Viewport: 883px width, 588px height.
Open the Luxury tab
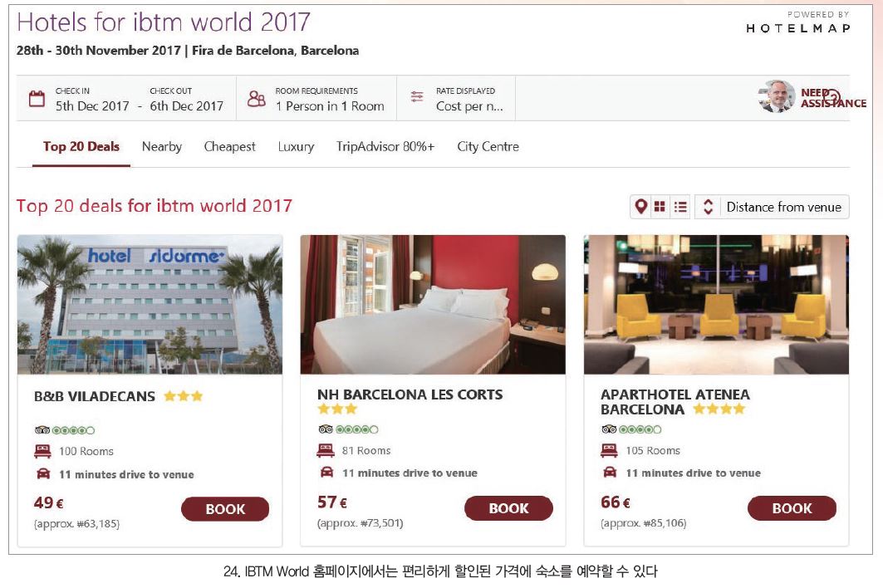(296, 146)
